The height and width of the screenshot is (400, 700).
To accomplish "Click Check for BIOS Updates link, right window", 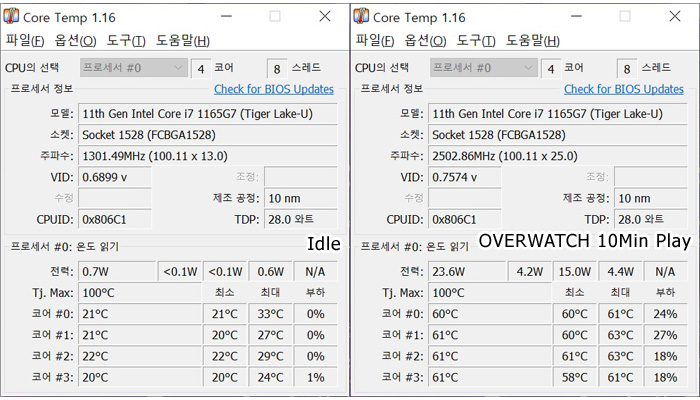I will [x=624, y=89].
